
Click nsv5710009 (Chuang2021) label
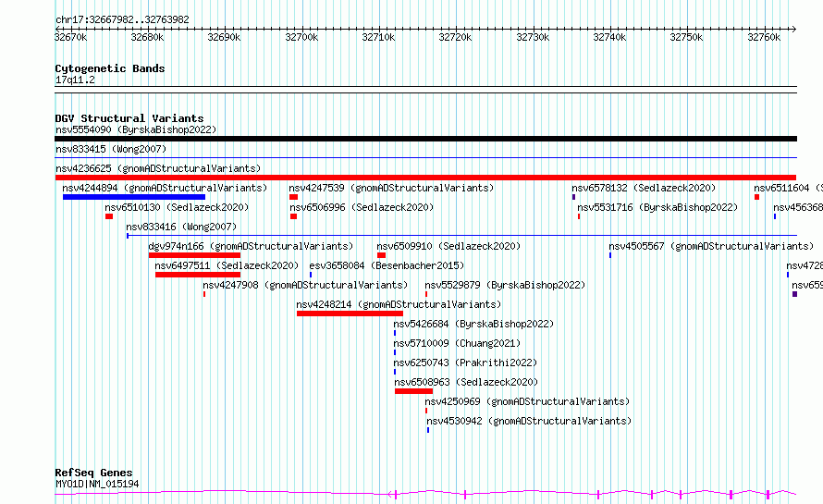pos(457,343)
